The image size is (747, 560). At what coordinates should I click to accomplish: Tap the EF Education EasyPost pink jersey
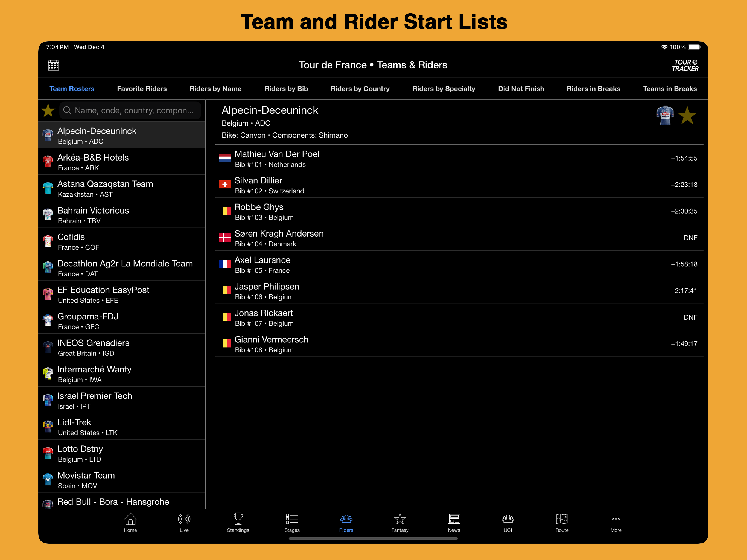pos(48,294)
